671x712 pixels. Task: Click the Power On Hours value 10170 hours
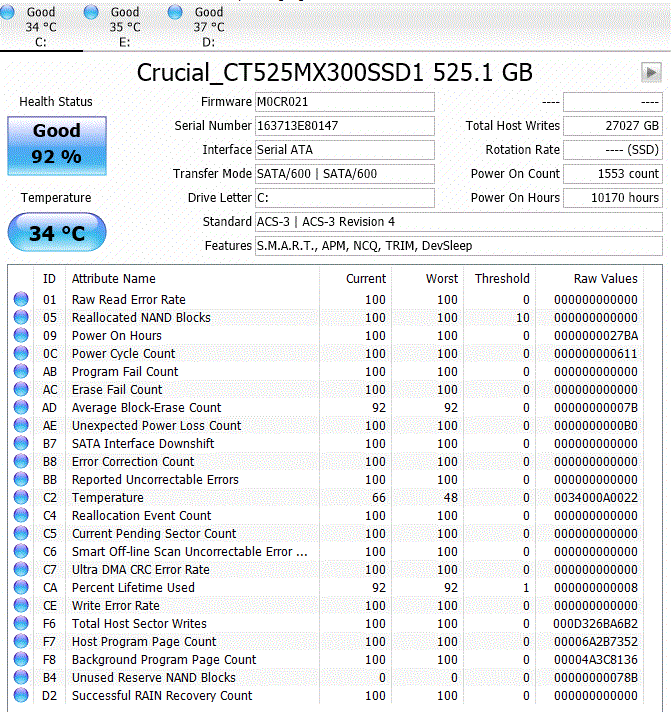[613, 198]
